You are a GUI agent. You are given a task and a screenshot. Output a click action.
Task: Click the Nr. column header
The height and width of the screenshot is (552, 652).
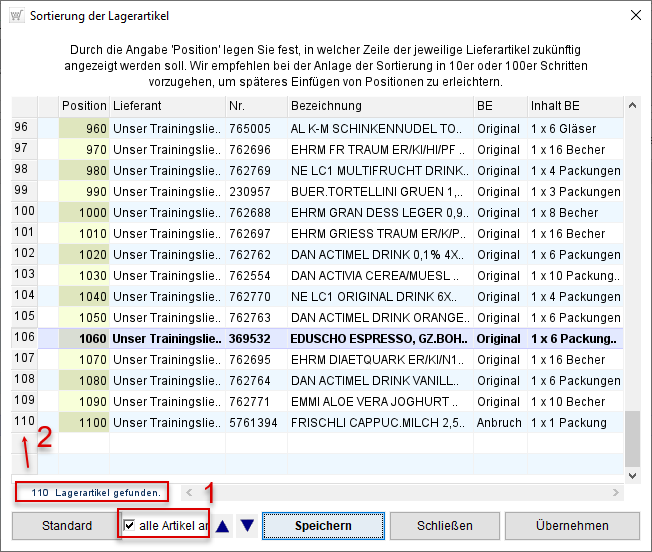tap(254, 106)
